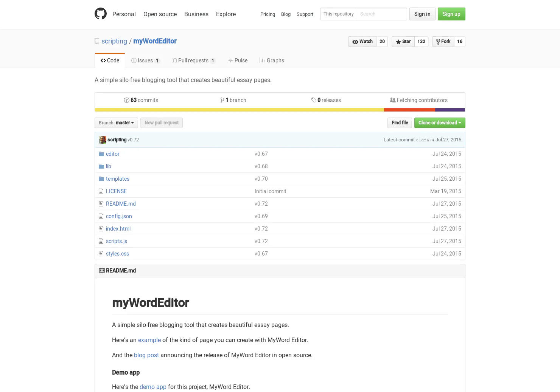Open the blog post link in README
The width and height of the screenshot is (560, 392).
[x=146, y=355]
